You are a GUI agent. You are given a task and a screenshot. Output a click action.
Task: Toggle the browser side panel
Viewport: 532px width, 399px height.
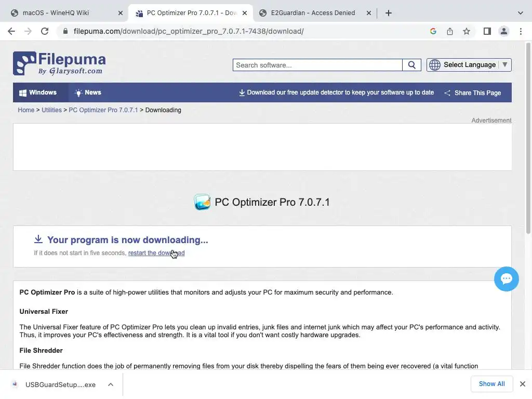tap(487, 31)
